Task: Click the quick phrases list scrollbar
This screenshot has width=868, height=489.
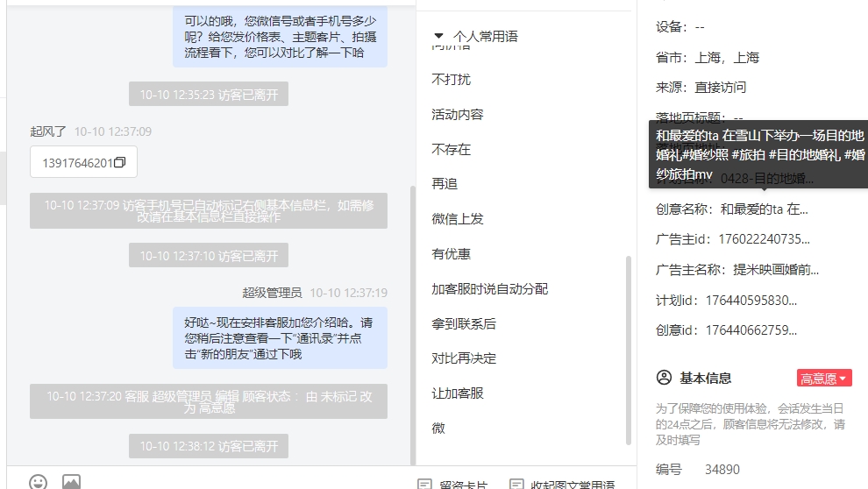Action: 629,350
